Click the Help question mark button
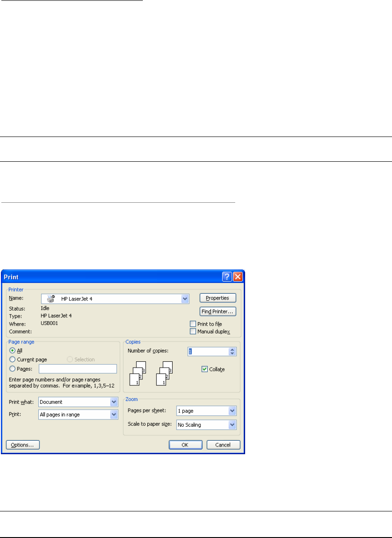392x538 pixels. (227, 276)
